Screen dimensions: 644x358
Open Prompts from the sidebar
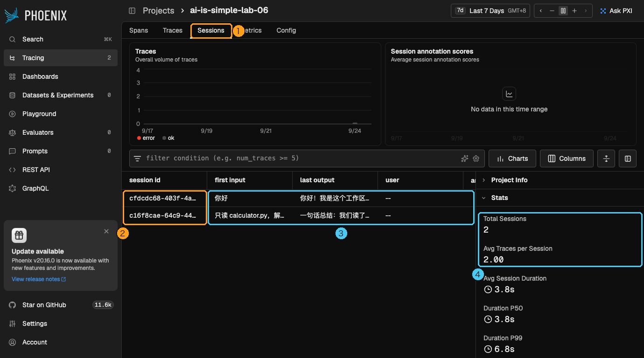click(61, 151)
